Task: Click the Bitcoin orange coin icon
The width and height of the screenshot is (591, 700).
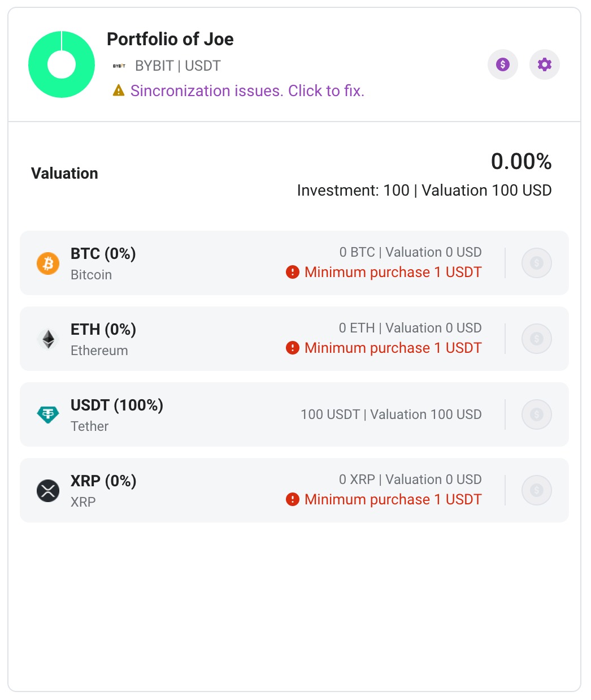Action: pyautogui.click(x=48, y=263)
